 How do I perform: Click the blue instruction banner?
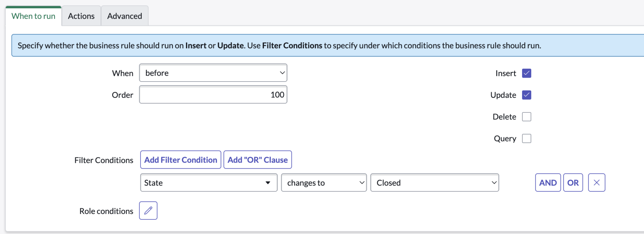[322, 45]
